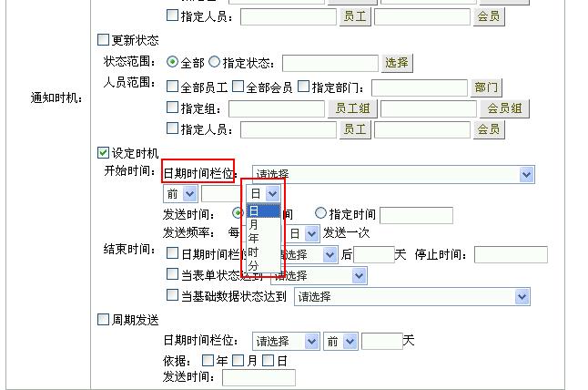Screen dimensions: 588x390
Task: Check the 全部会员 checkbox
Action: [238, 87]
